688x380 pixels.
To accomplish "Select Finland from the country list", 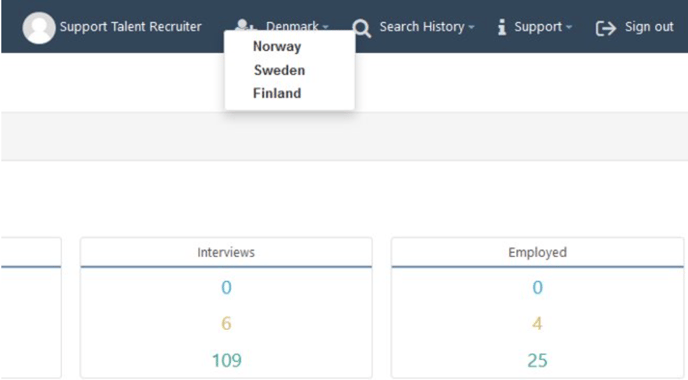I will tap(277, 93).
